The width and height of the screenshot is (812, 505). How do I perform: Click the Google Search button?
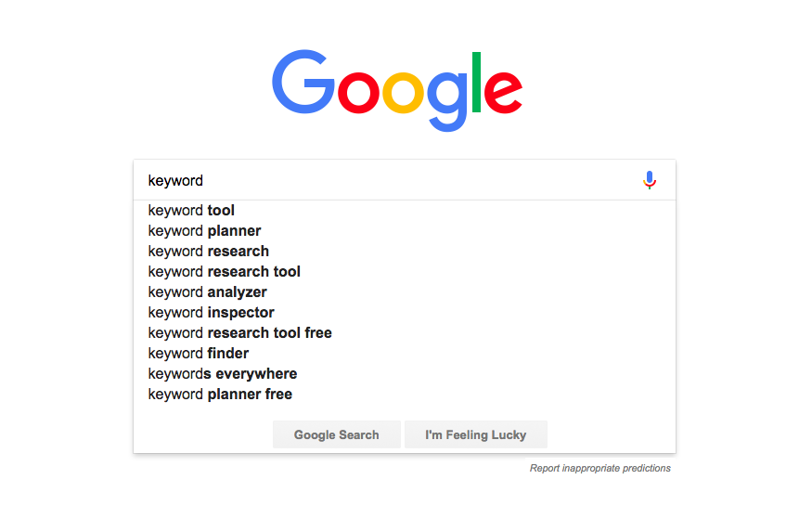tap(337, 434)
